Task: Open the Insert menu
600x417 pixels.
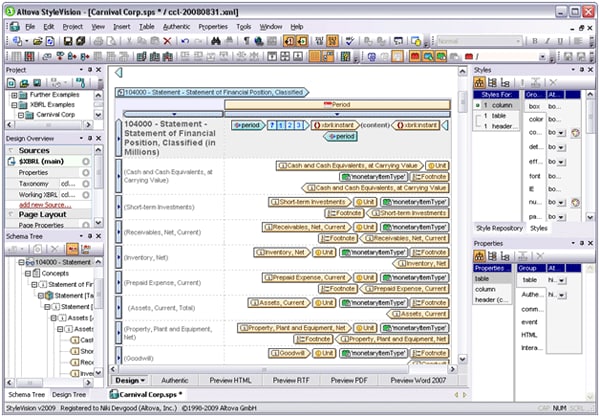Action: click(x=122, y=27)
